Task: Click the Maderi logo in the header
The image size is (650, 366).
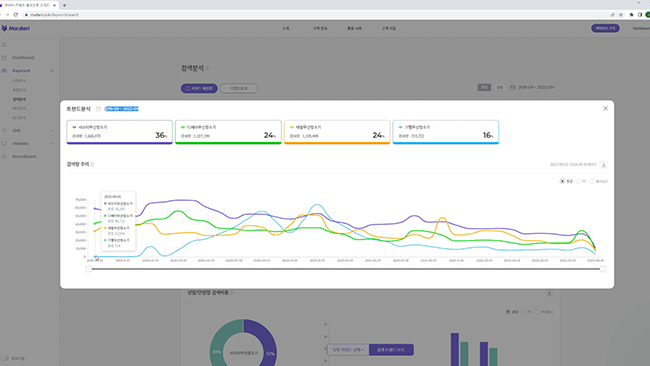Action: (15, 28)
